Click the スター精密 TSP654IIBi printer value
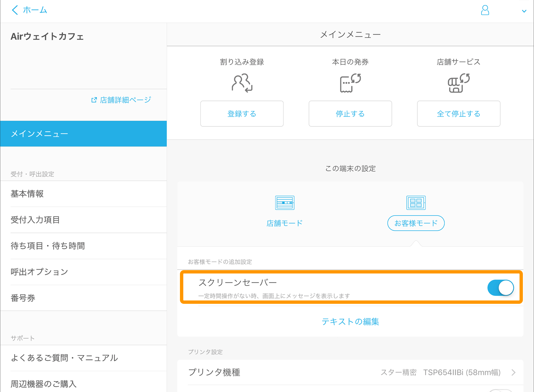 click(441, 372)
